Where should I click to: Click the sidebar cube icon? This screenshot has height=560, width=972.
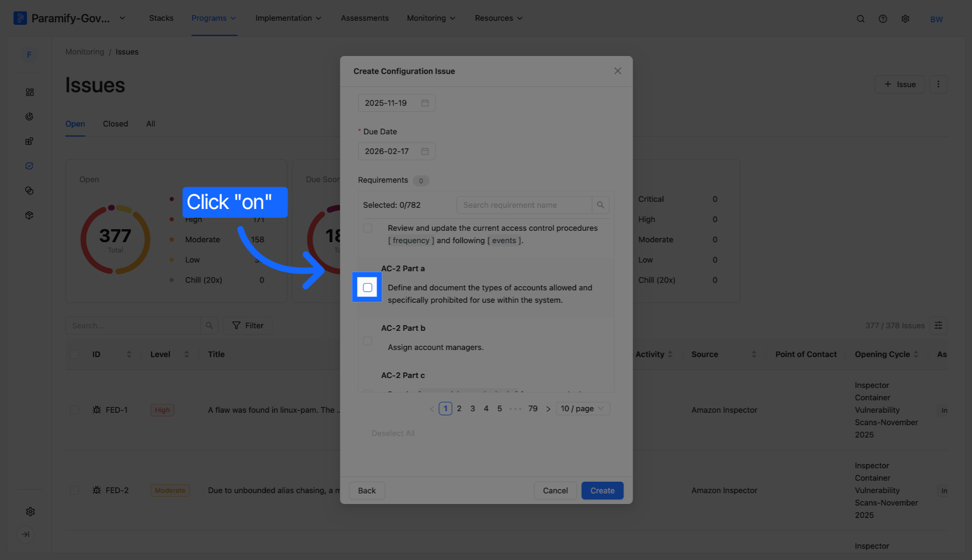pos(30,215)
